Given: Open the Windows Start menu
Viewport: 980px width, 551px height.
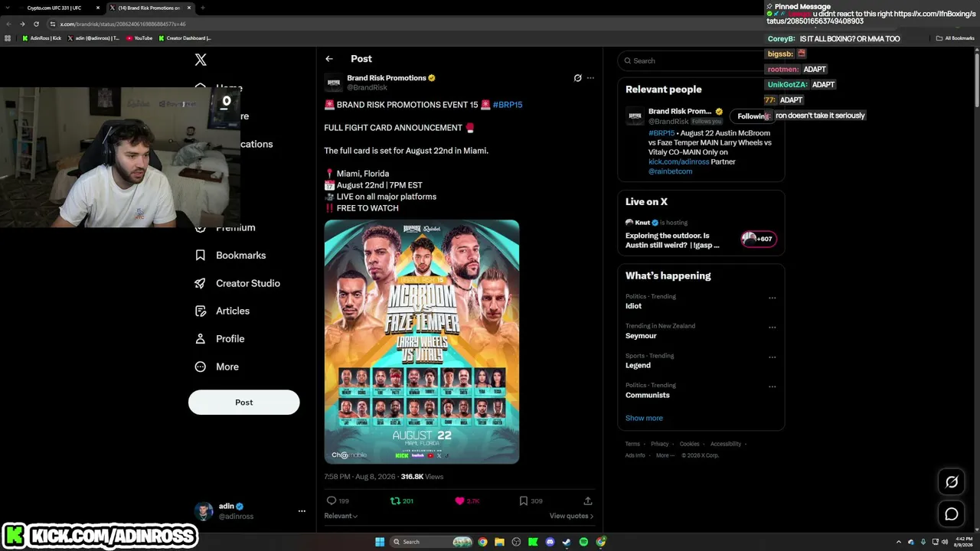Looking at the screenshot, I should (x=379, y=542).
